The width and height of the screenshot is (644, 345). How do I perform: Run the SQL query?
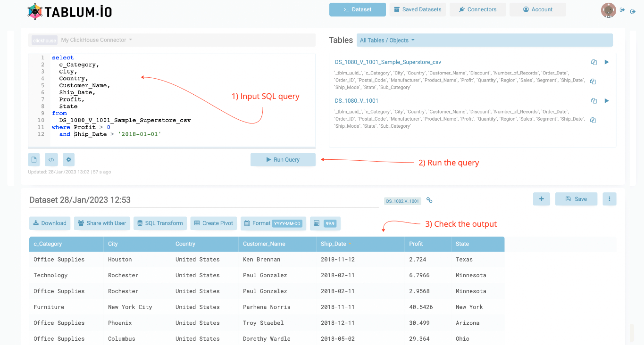click(x=283, y=159)
